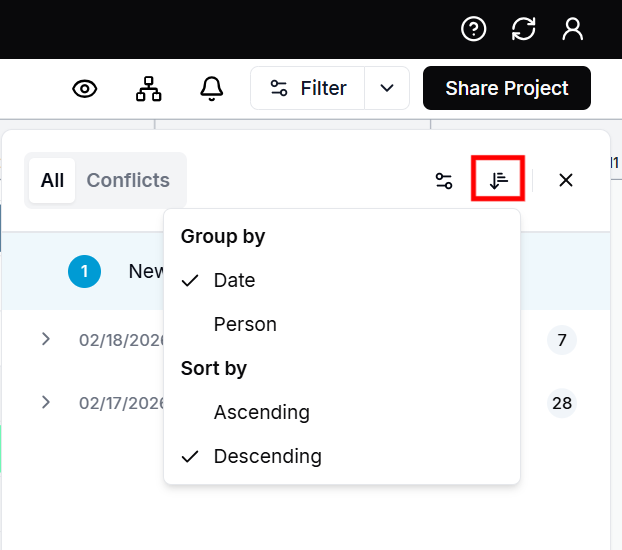Viewport: 622px width, 550px height.
Task: Click the refresh sync icon
Action: [x=523, y=29]
